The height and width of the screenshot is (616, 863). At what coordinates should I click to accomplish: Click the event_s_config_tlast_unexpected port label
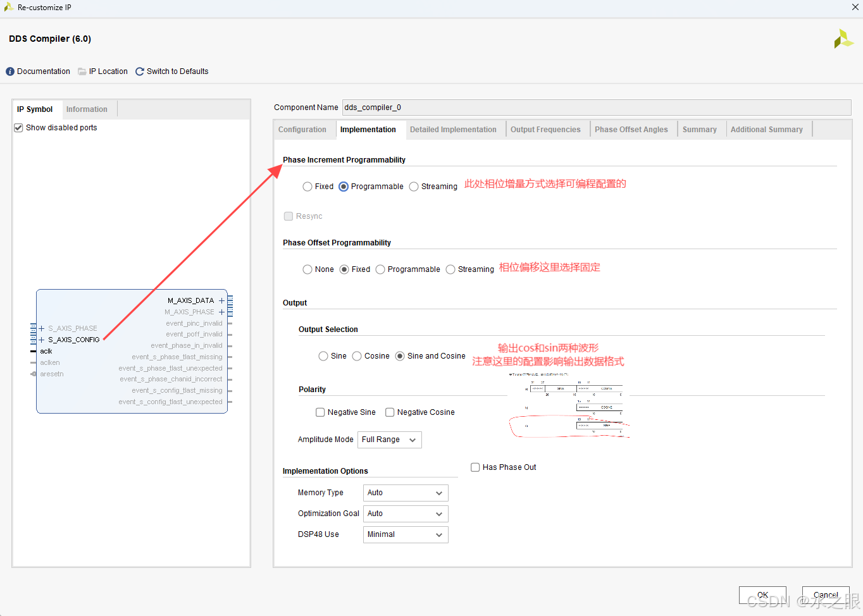click(170, 402)
